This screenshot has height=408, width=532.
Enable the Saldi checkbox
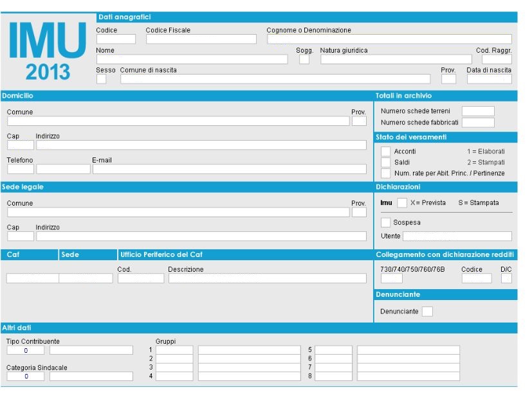pyautogui.click(x=385, y=163)
